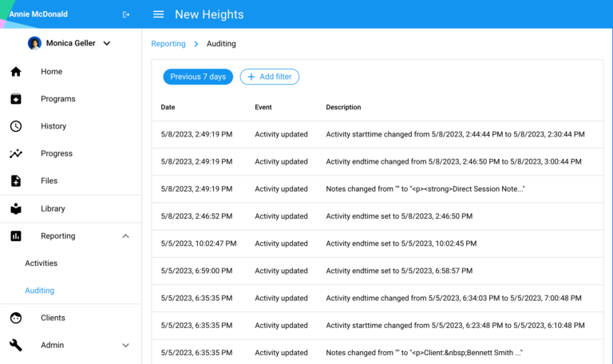The width and height of the screenshot is (613, 364).
Task: Open Activities under Reporting
Action: point(41,263)
